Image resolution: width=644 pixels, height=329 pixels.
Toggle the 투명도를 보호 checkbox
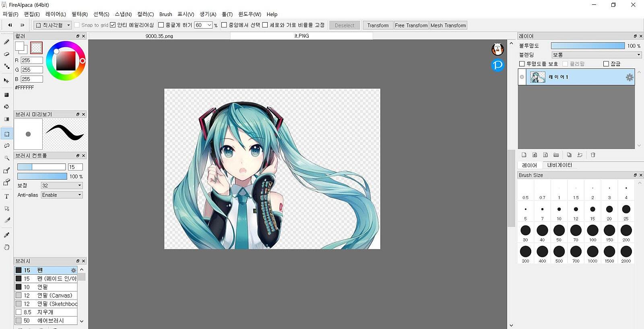point(522,64)
